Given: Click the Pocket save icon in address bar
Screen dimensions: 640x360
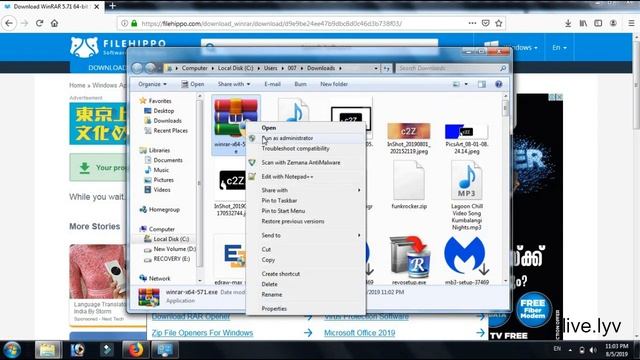Looking at the screenshot, I should [x=485, y=23].
